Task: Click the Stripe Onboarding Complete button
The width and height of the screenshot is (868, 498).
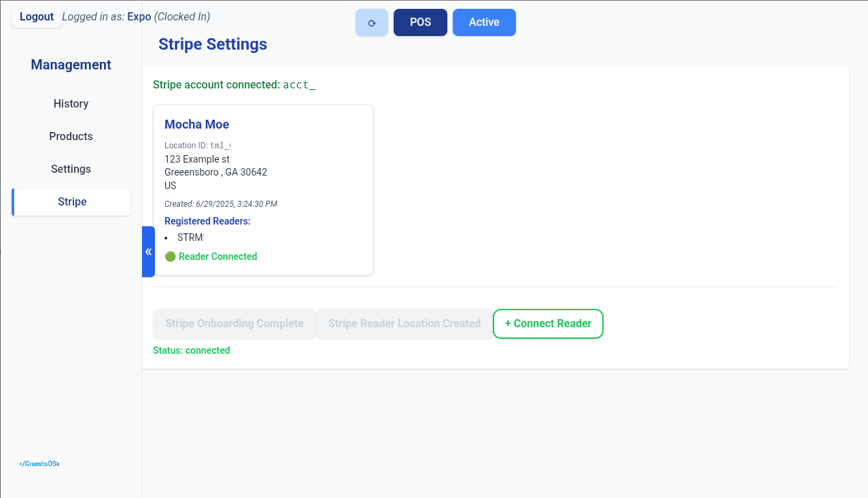Action: (x=235, y=324)
